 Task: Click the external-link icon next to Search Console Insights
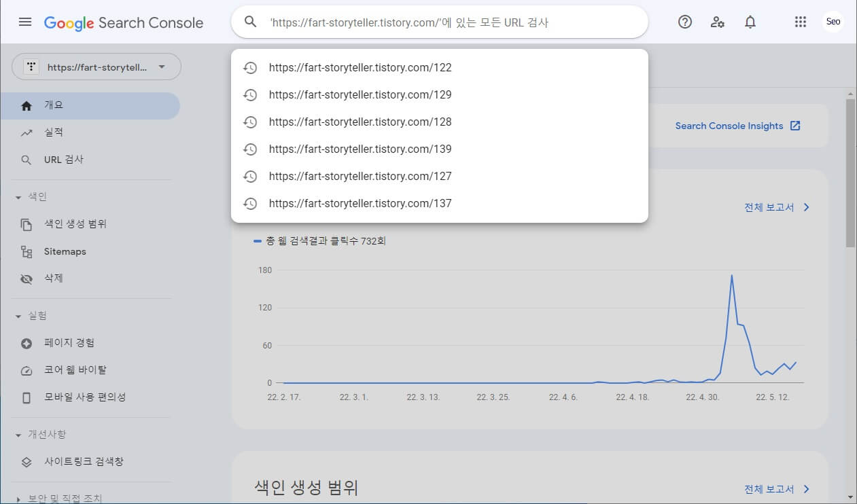tap(795, 126)
